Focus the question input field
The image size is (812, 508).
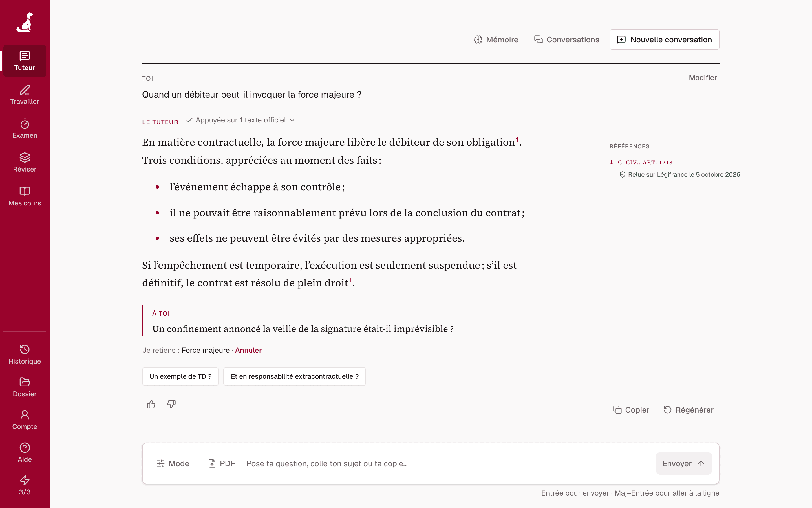tap(448, 463)
